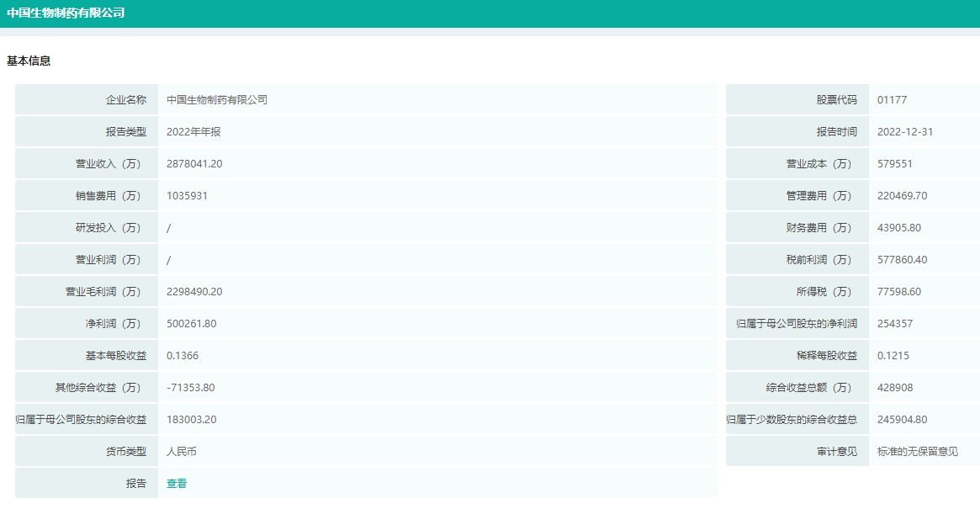Click the 基本每股收益 label

pos(116,355)
